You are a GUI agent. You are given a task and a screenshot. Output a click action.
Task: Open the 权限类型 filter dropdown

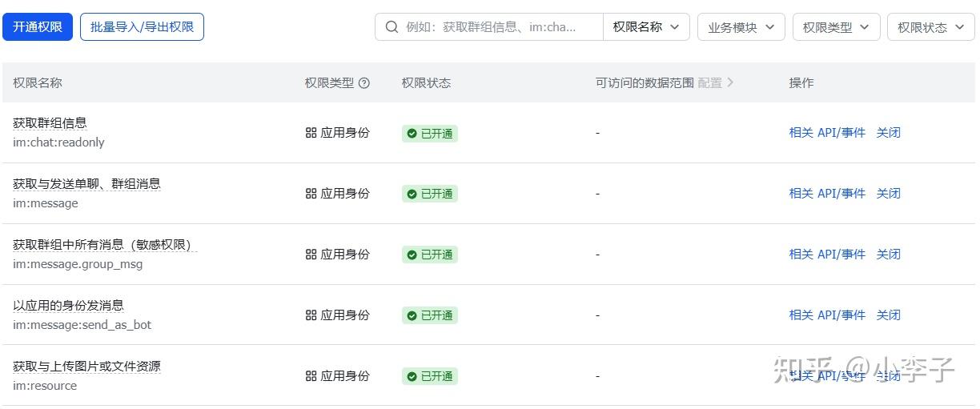836,27
